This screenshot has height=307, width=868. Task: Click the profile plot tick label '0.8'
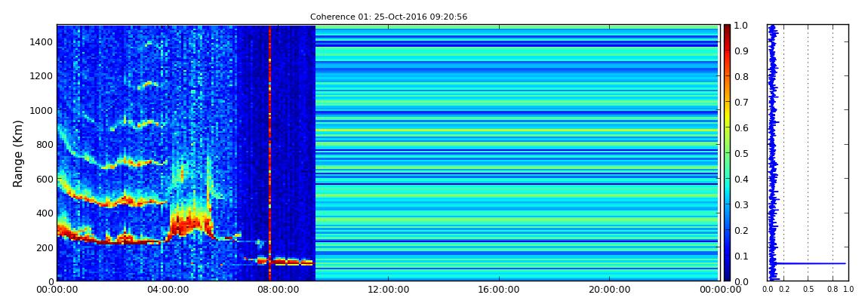pos(833,290)
